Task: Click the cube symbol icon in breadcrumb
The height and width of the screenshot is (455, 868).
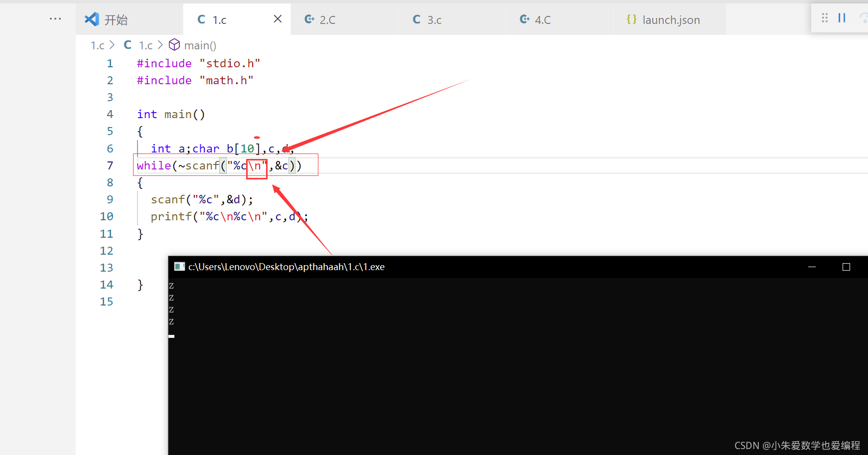Action: 174,45
